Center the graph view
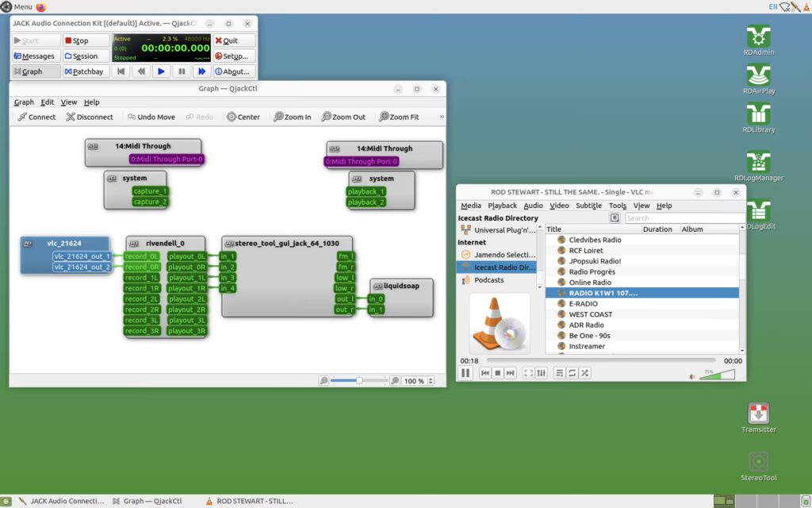 pyautogui.click(x=243, y=117)
